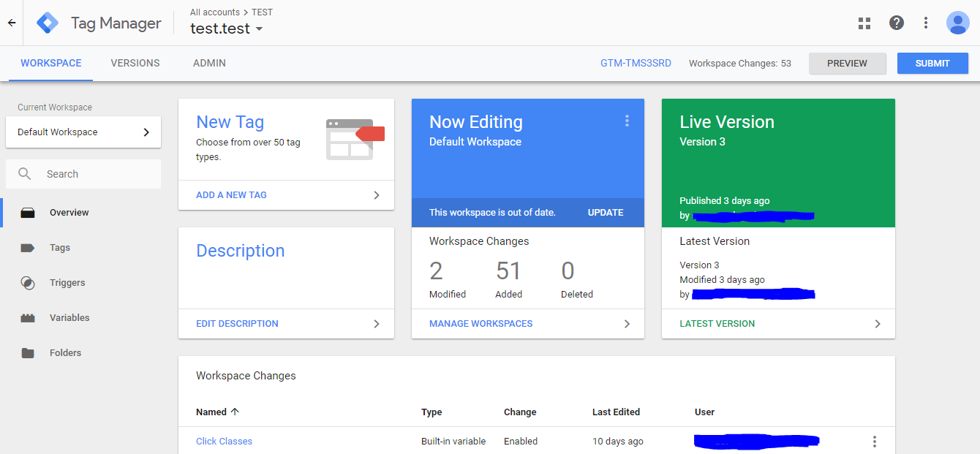The image size is (980, 454).
Task: Open the Help question mark icon
Action: coord(897,23)
